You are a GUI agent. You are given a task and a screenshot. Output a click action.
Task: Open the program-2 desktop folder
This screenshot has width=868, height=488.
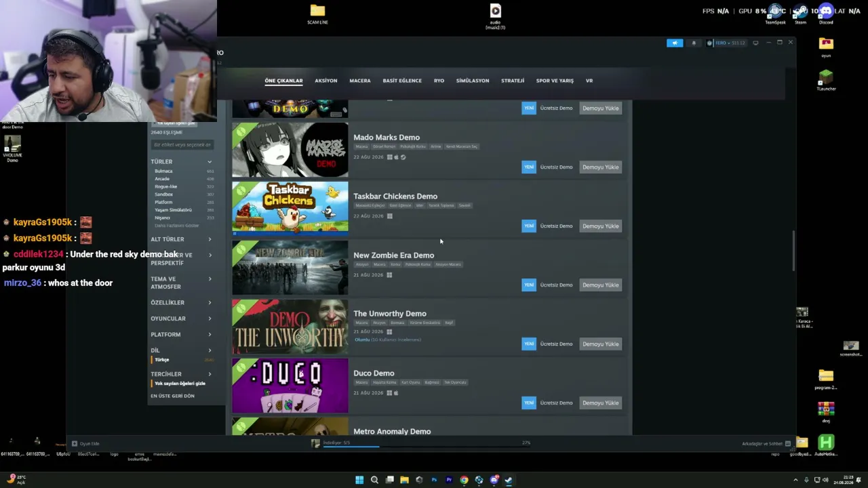click(x=825, y=380)
